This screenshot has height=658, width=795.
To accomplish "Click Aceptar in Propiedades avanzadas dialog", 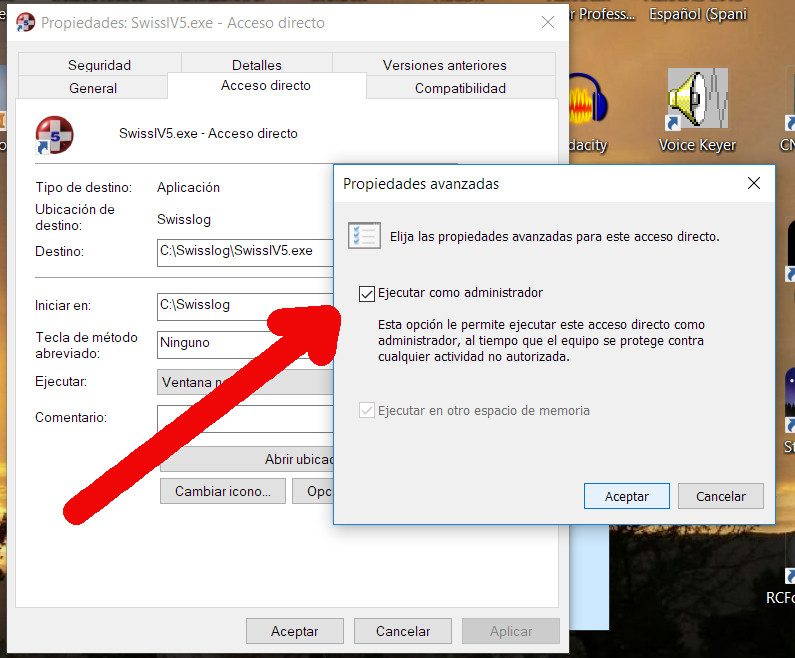I will click(627, 496).
